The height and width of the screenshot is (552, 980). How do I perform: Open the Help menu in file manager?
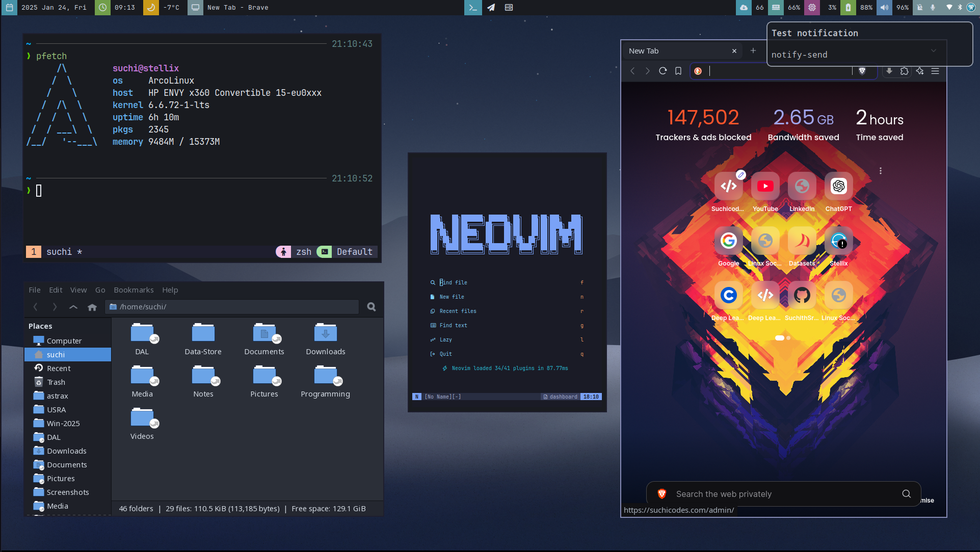(x=170, y=290)
